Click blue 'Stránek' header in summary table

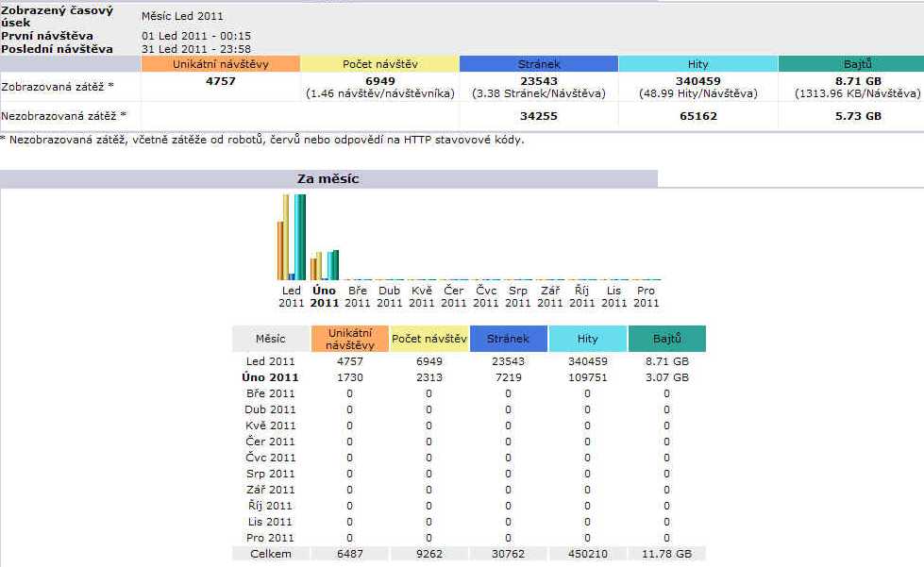[x=539, y=63]
